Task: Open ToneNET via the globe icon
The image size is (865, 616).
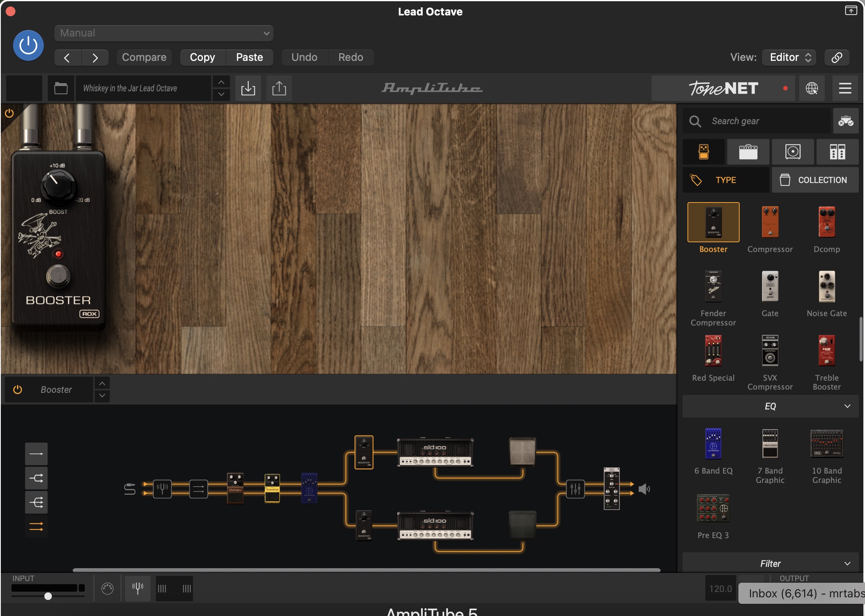Action: (x=813, y=88)
